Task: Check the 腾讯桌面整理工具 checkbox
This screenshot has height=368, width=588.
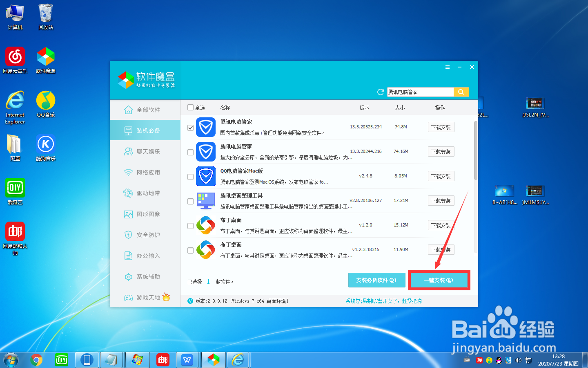Action: point(190,201)
